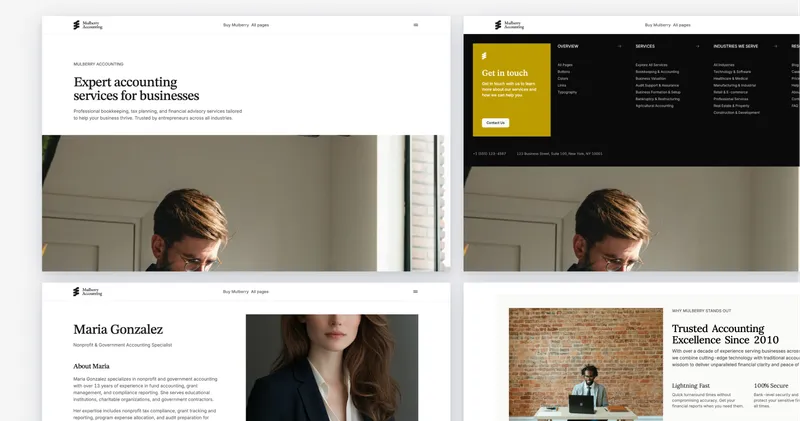The width and height of the screenshot is (800, 421).
Task: Click Trusted Accounting Excellence Since 2010 heading
Action: [x=725, y=334]
